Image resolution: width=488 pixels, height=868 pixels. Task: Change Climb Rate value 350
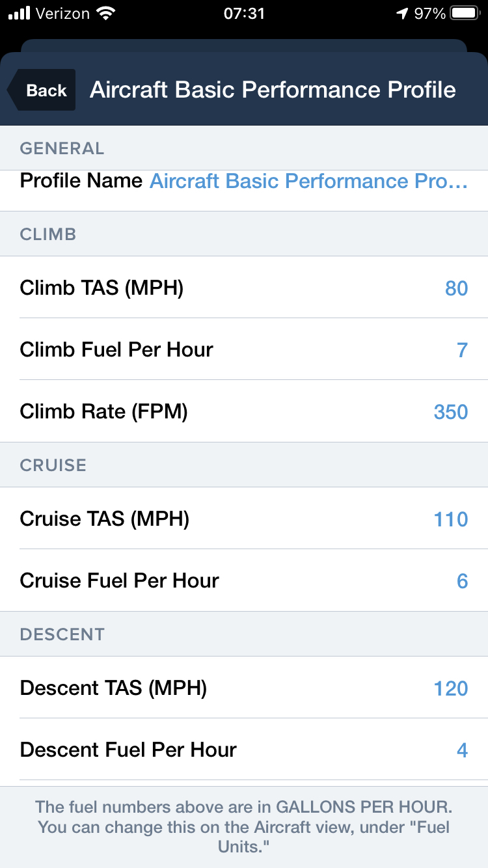click(451, 412)
